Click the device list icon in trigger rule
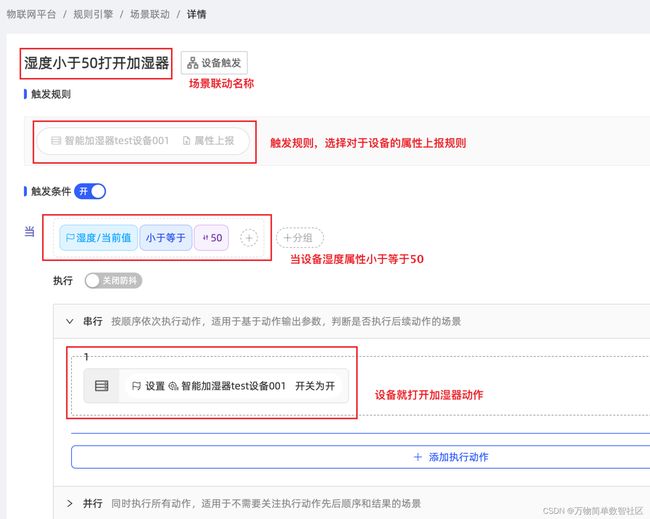This screenshot has height=519, width=650. coord(56,141)
